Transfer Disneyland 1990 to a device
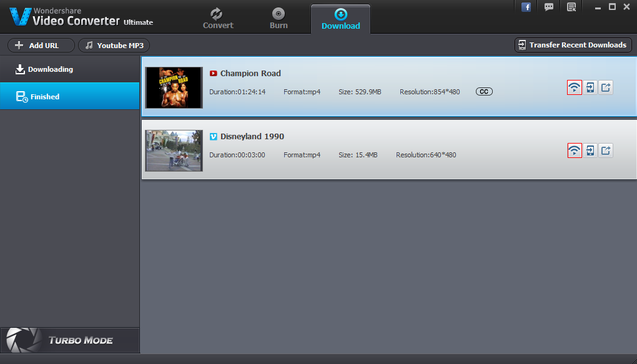 (x=590, y=150)
